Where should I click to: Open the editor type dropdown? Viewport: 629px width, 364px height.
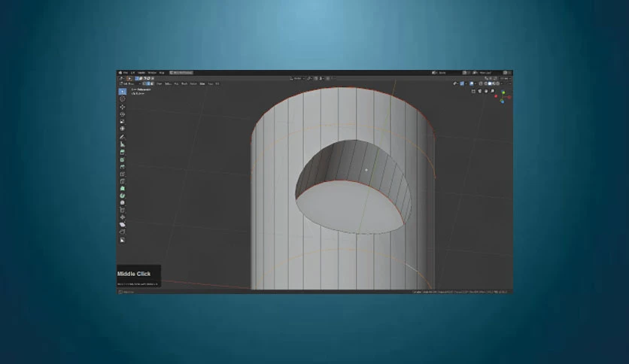pyautogui.click(x=120, y=78)
